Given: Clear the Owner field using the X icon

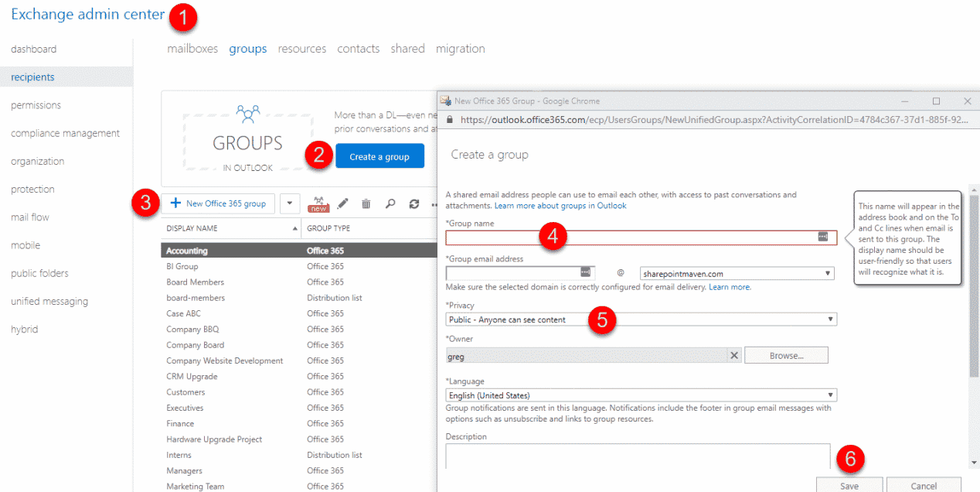Looking at the screenshot, I should pos(733,355).
